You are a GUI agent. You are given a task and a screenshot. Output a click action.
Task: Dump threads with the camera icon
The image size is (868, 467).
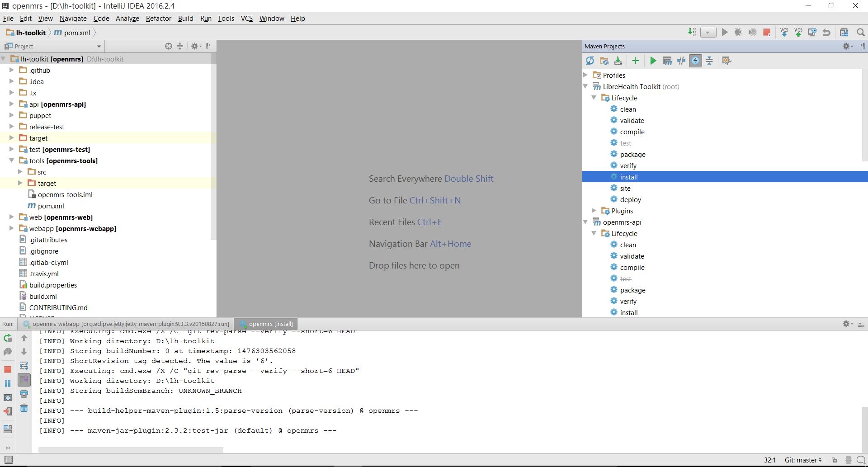point(8,397)
